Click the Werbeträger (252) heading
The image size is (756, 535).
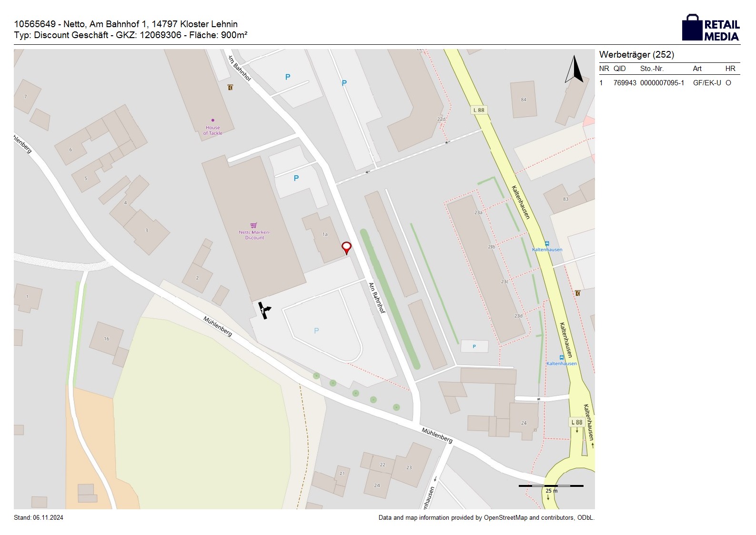pos(636,55)
